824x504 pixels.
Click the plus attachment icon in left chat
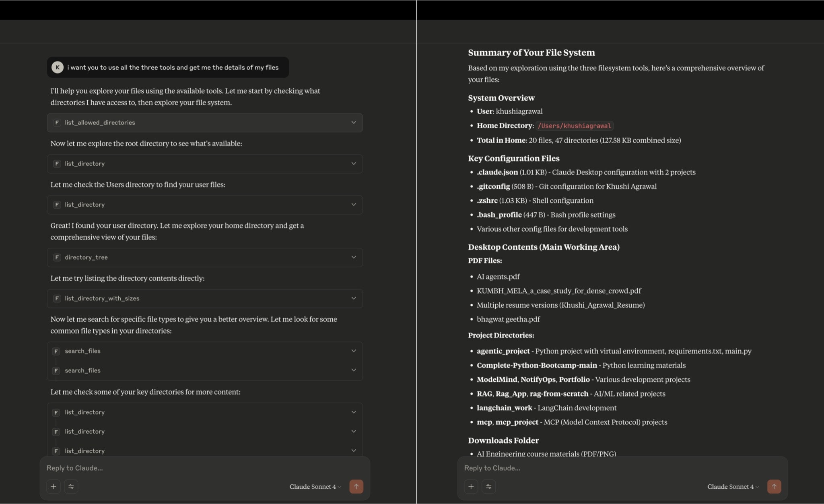(x=53, y=486)
